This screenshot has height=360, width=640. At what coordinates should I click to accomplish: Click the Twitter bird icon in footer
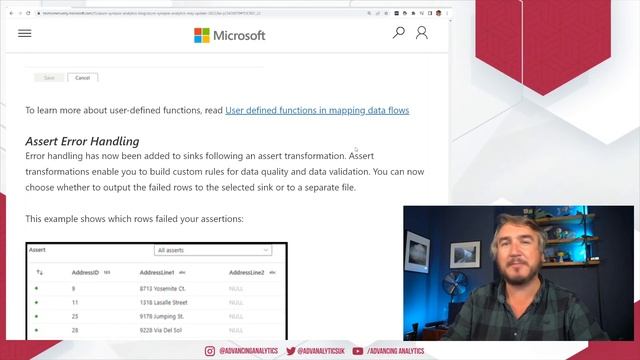[291, 351]
